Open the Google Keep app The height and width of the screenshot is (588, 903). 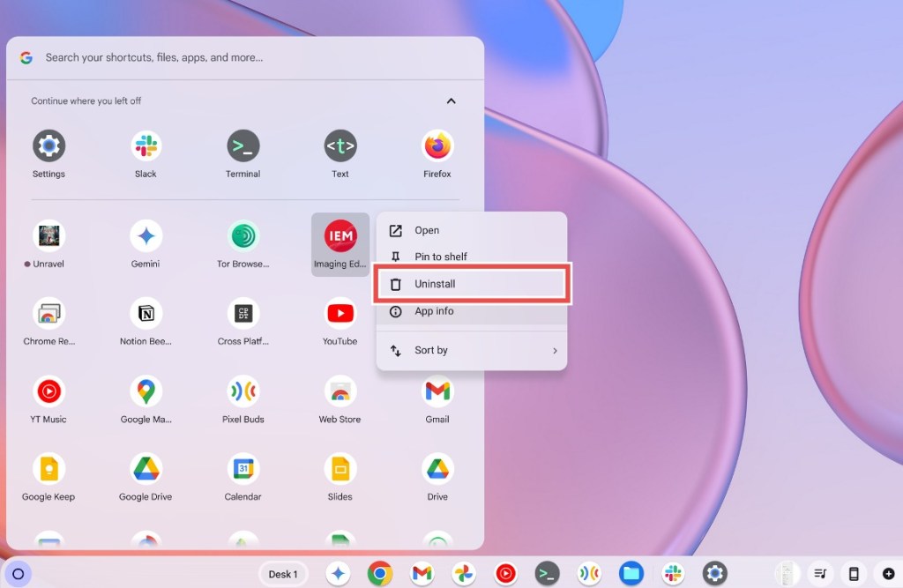click(49, 478)
